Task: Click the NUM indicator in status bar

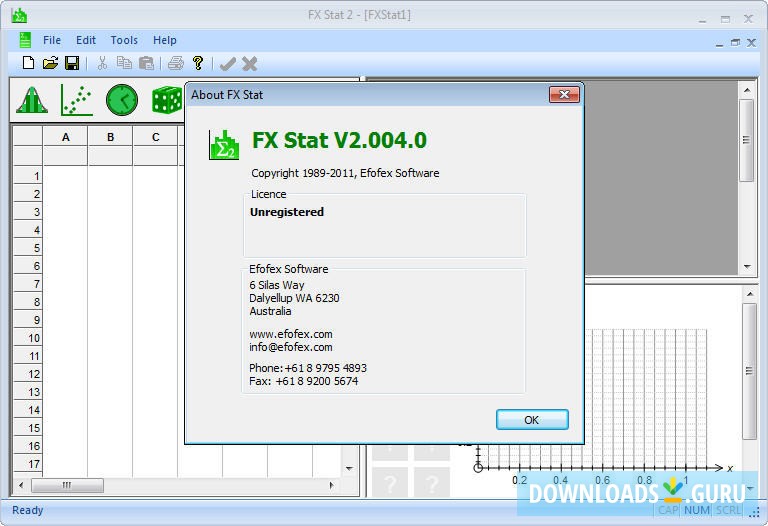Action: [697, 510]
